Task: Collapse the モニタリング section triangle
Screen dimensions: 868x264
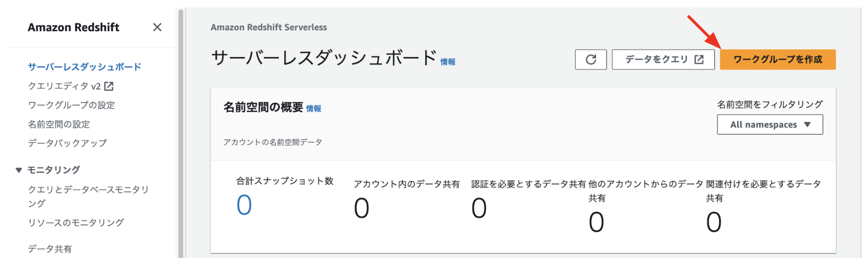Action: [18, 170]
